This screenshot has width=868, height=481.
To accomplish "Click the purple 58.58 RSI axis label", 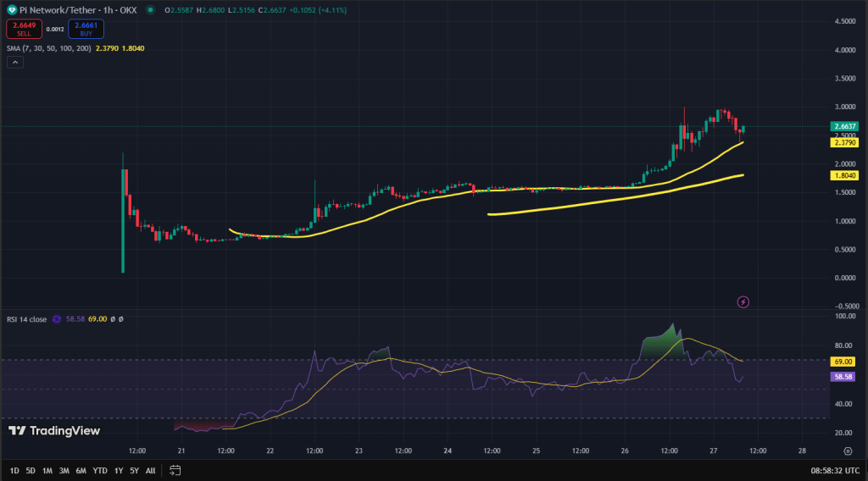I will [843, 377].
